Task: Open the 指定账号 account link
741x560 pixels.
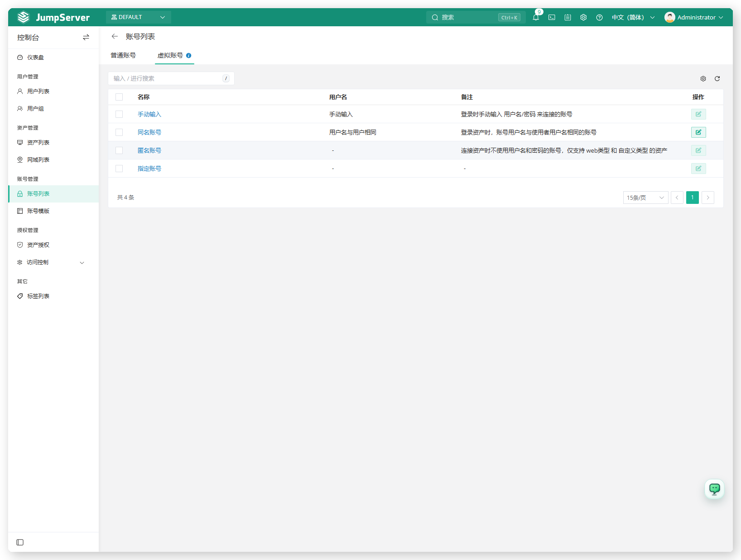Action: (149, 169)
